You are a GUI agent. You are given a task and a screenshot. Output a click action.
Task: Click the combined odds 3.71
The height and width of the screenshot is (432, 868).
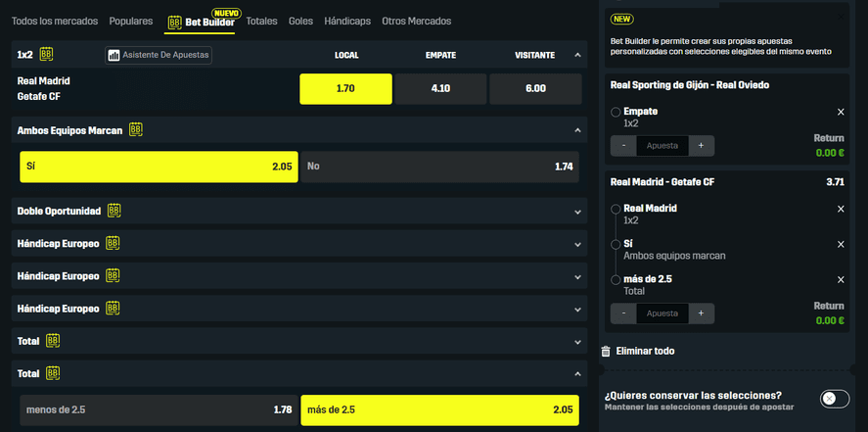(834, 182)
